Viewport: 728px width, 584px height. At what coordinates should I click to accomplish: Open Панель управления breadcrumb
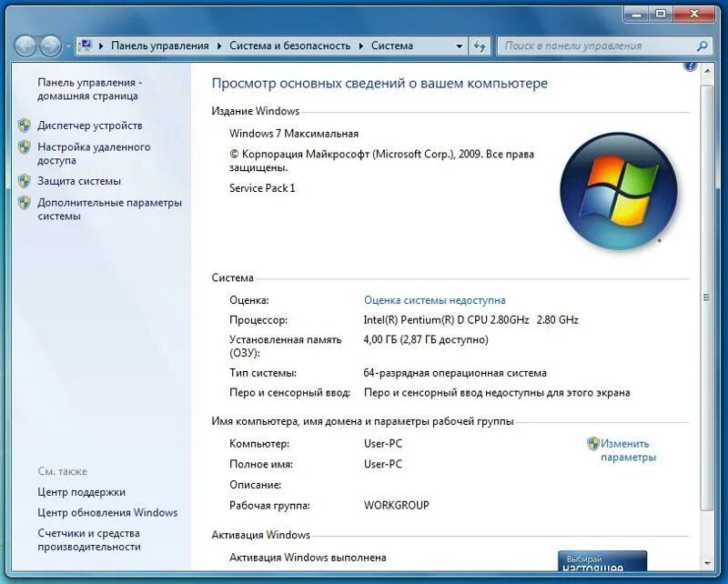(x=160, y=45)
